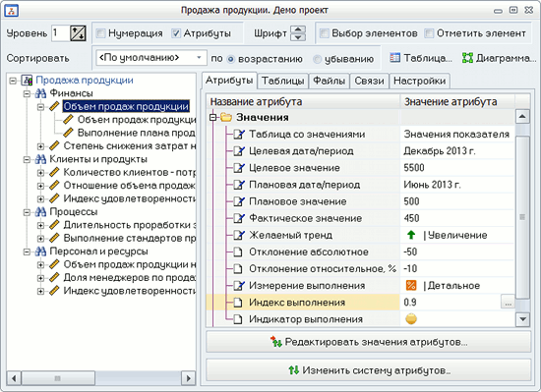Click the Финансы binoculars icon
The width and height of the screenshot is (541, 392).
pos(40,93)
